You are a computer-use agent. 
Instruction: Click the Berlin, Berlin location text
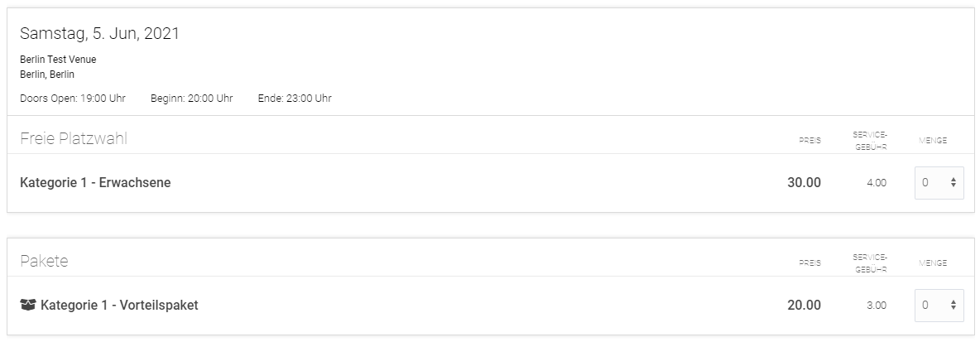pyautogui.click(x=47, y=75)
